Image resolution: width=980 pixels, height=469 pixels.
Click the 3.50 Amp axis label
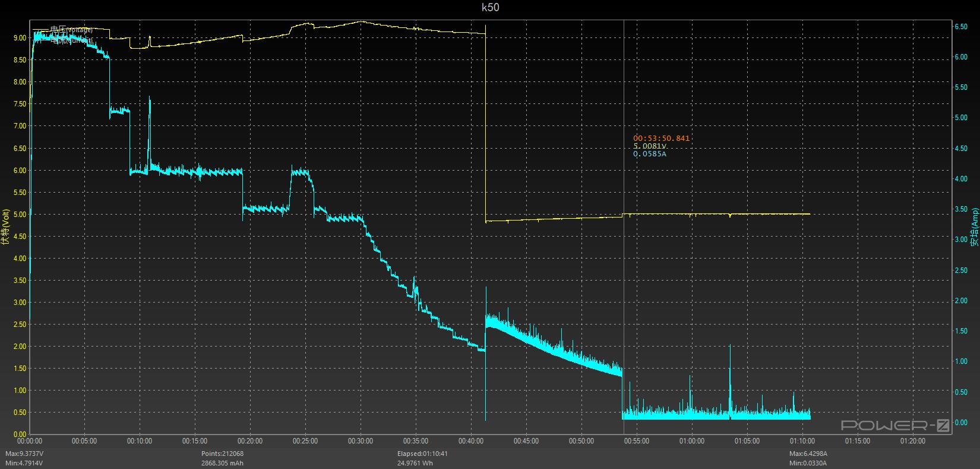pos(960,209)
